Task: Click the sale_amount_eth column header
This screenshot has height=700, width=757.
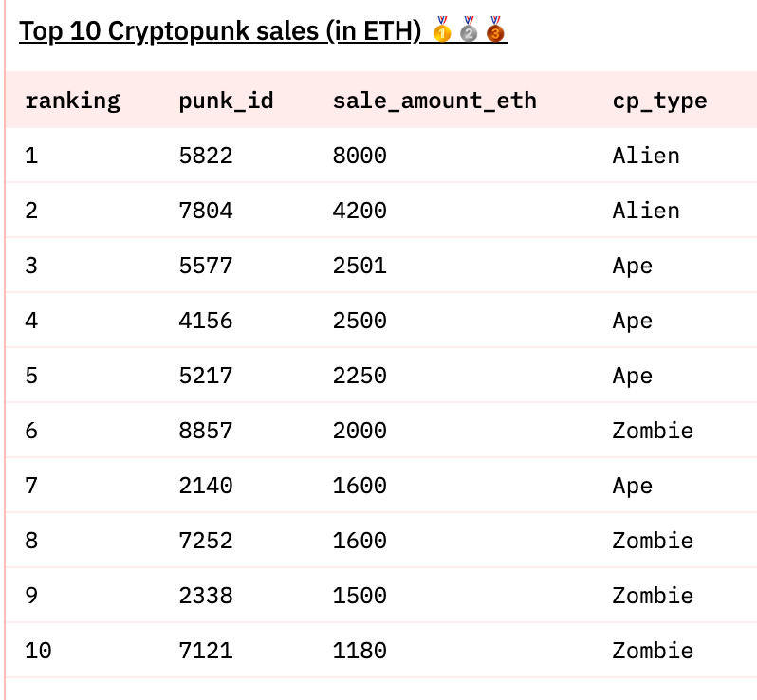Action: tap(434, 101)
